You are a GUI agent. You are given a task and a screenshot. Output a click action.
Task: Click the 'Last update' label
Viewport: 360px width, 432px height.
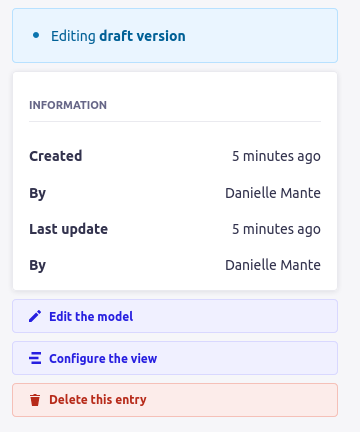[x=69, y=229]
